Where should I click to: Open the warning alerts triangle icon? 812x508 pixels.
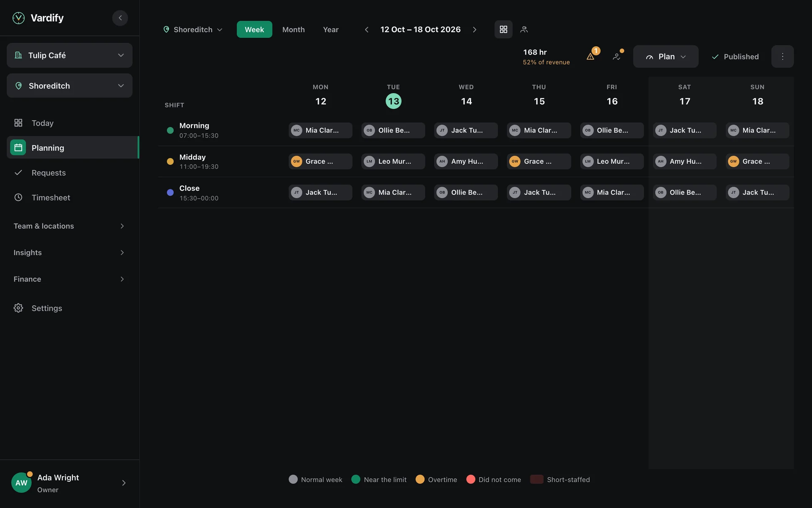590,56
